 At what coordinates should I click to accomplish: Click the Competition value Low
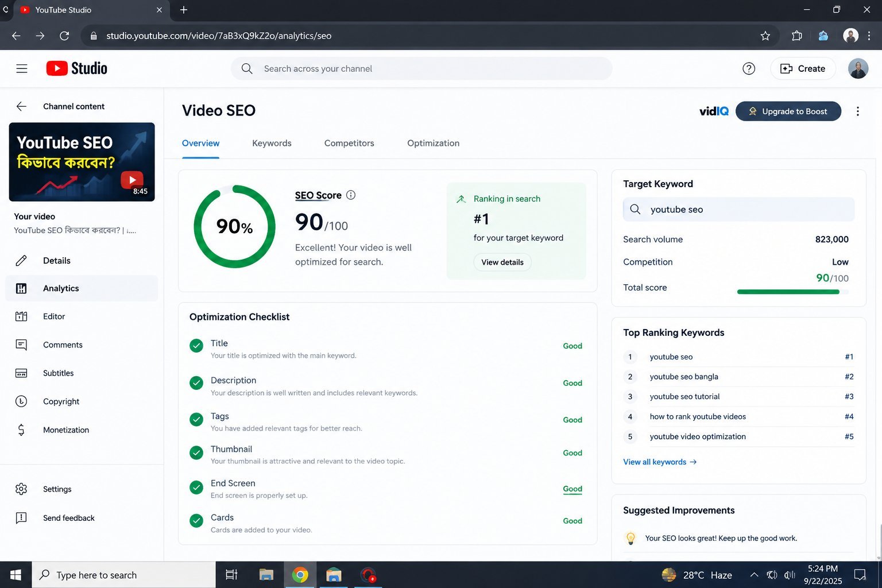click(840, 262)
